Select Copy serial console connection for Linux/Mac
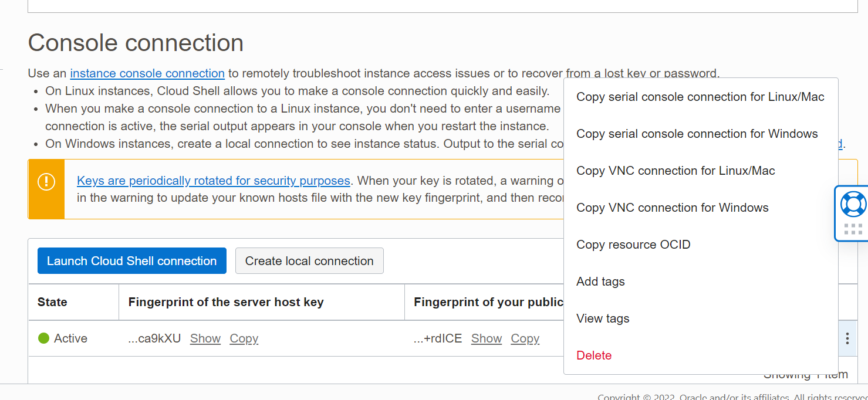The width and height of the screenshot is (868, 400). [x=700, y=97]
